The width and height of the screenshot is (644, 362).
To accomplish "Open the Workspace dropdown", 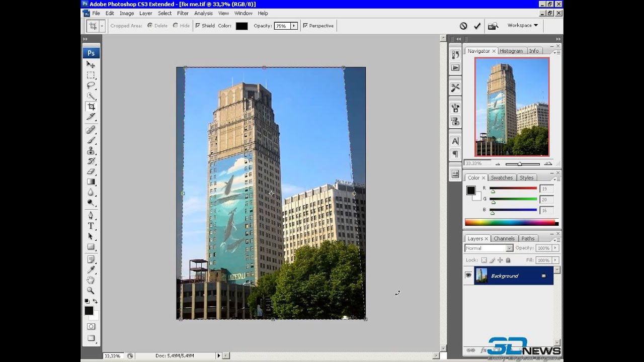I will (x=522, y=25).
